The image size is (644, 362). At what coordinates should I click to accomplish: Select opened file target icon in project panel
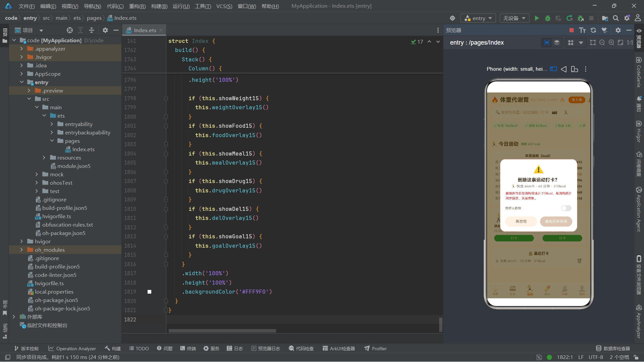(x=70, y=30)
